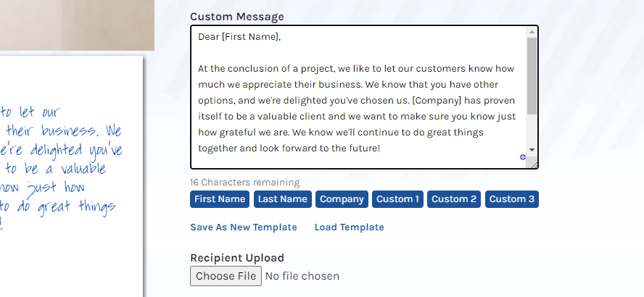Open the Save As New Template link

[244, 227]
